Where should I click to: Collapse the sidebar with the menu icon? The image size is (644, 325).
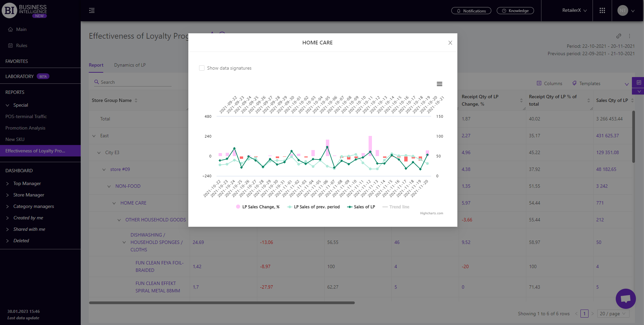point(92,11)
